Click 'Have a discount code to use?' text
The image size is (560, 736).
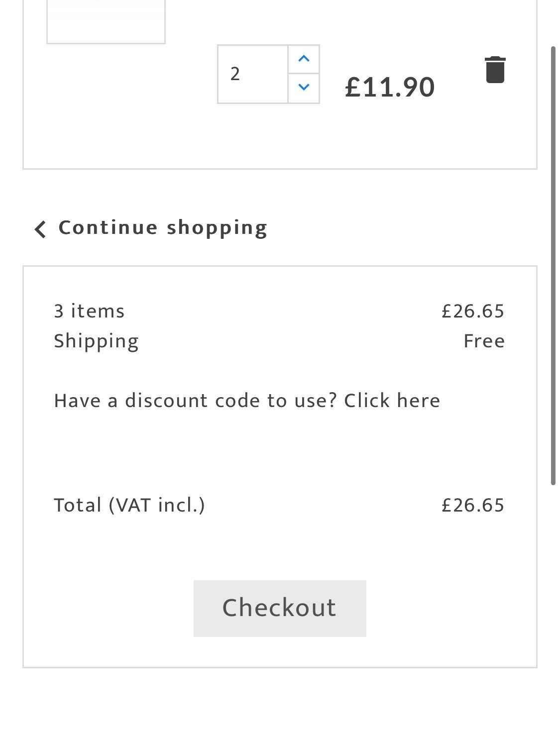click(x=196, y=401)
